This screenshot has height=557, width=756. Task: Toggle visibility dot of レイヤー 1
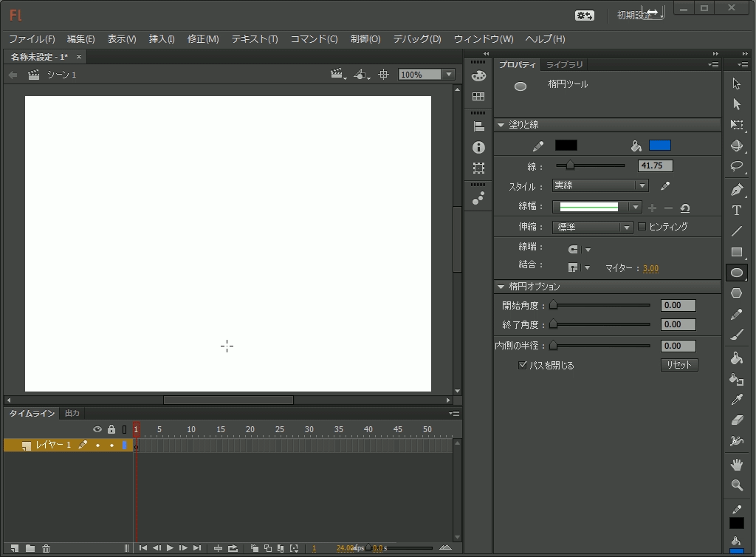(x=97, y=445)
